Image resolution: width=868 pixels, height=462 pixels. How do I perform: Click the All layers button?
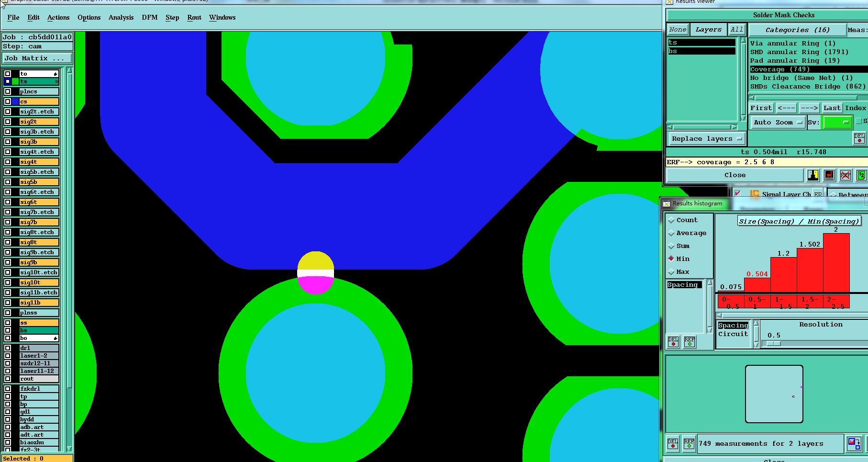click(x=737, y=30)
